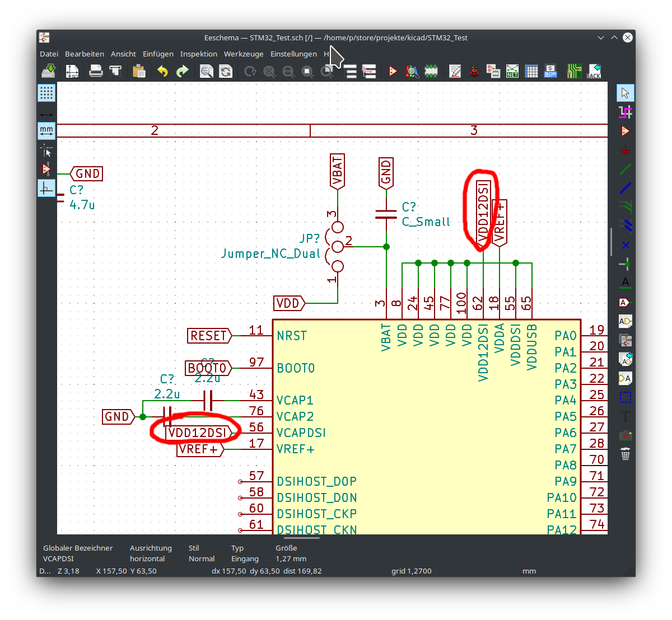Image resolution: width=672 pixels, height=620 pixels.
Task: Toggle hidden pins display
Action: 46,169
